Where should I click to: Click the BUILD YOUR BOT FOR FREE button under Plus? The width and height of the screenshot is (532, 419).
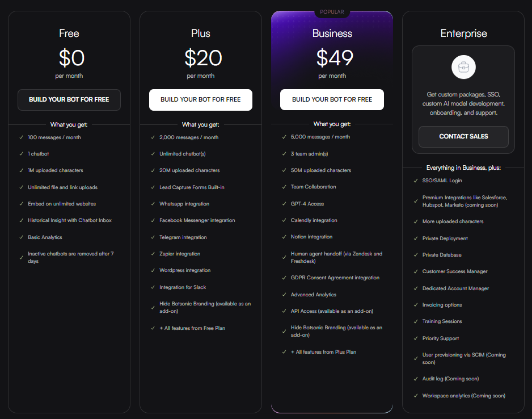point(200,99)
